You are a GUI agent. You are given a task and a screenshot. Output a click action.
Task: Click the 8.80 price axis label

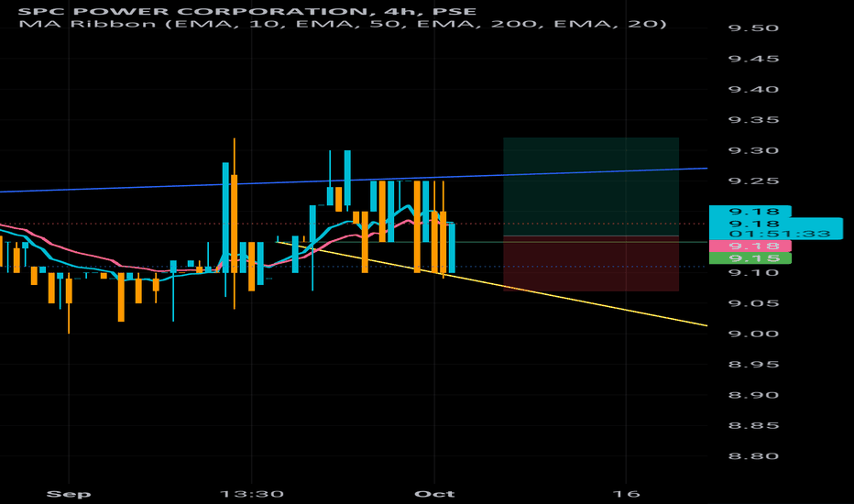coord(753,456)
